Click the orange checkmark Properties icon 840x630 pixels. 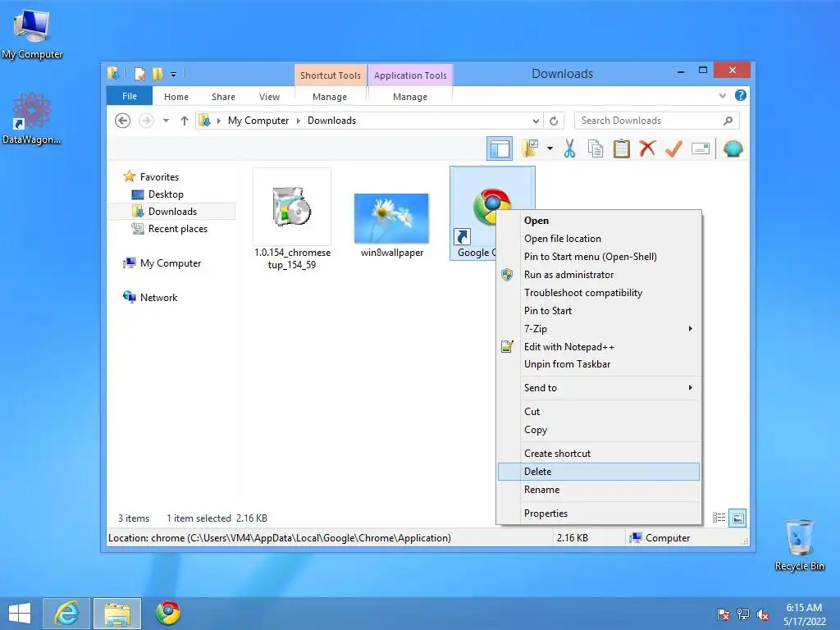(x=673, y=148)
